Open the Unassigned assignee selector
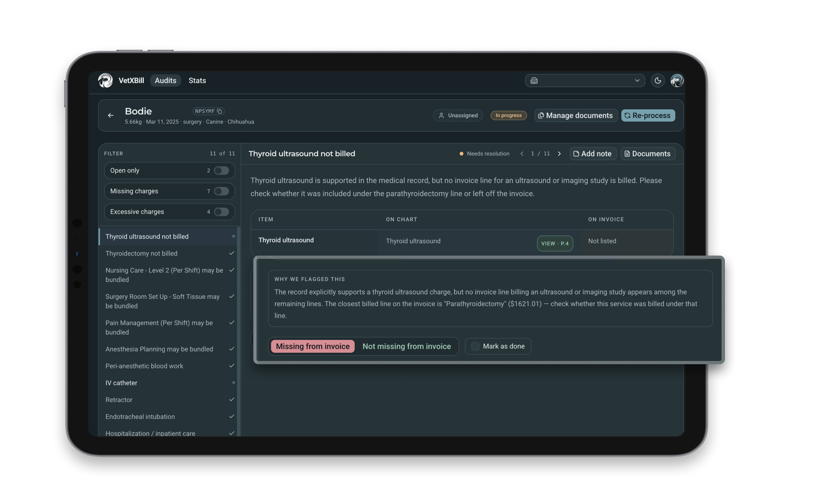The image size is (830, 504). (458, 115)
